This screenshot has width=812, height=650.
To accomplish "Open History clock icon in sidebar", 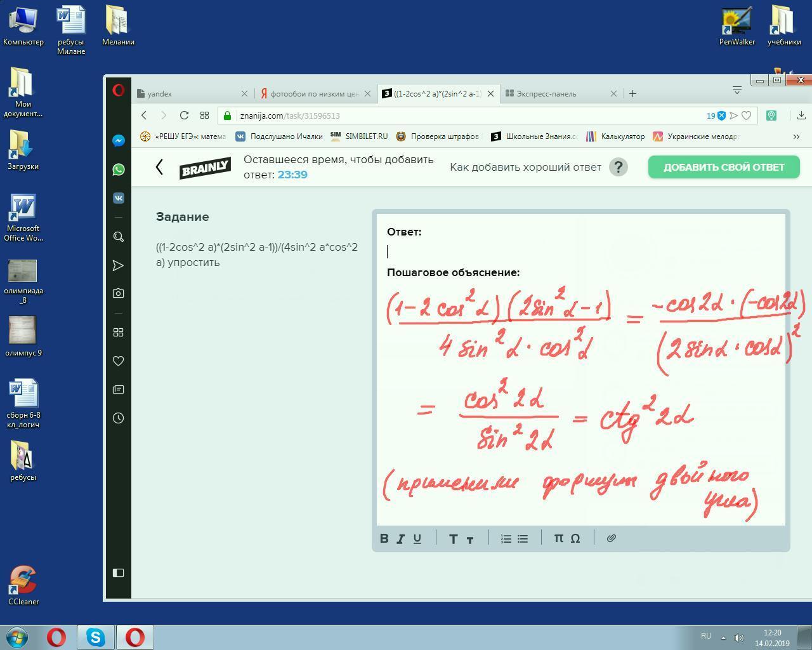I will pos(119,418).
